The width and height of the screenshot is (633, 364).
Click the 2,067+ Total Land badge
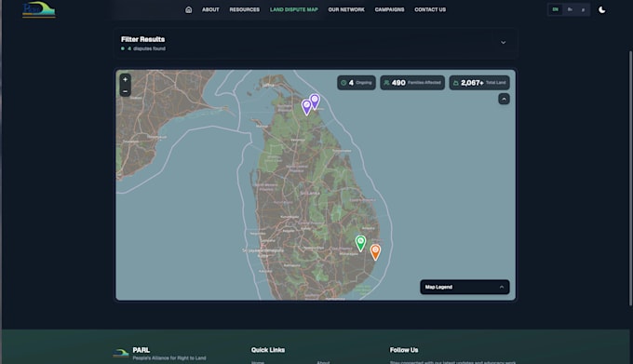[x=479, y=83]
